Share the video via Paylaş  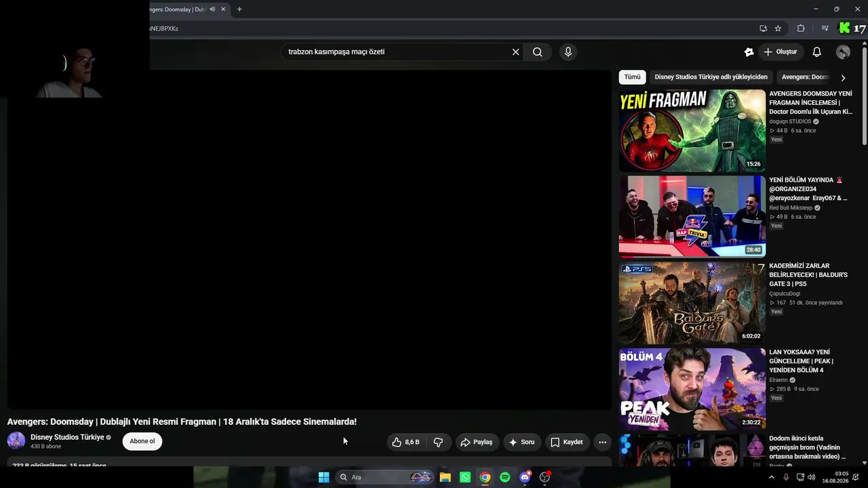[x=477, y=443]
